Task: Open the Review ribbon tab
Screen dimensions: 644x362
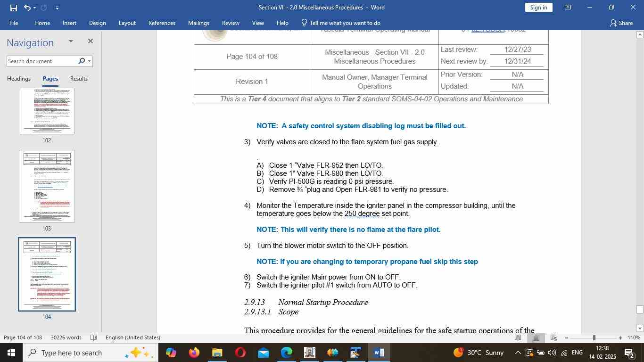Action: tap(231, 23)
